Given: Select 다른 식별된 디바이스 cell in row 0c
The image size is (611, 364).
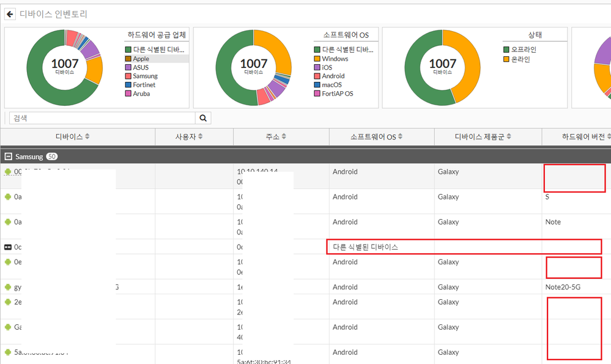Looking at the screenshot, I should (x=365, y=247).
